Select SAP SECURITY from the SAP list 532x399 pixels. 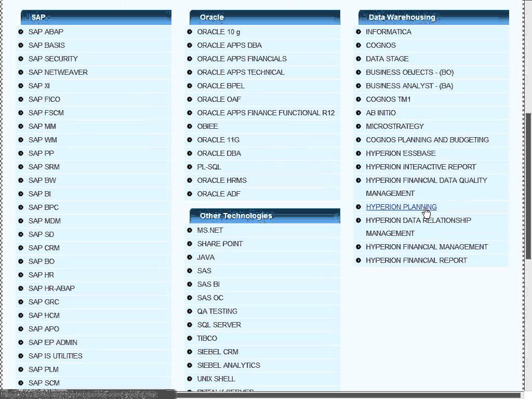tap(53, 59)
